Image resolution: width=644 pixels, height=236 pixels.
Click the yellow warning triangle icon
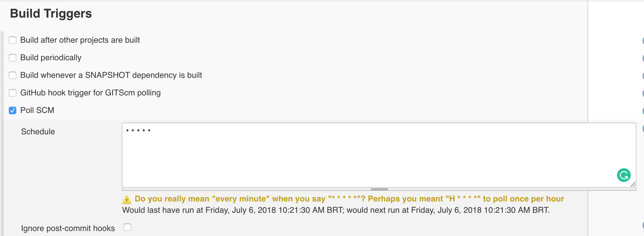click(x=127, y=200)
